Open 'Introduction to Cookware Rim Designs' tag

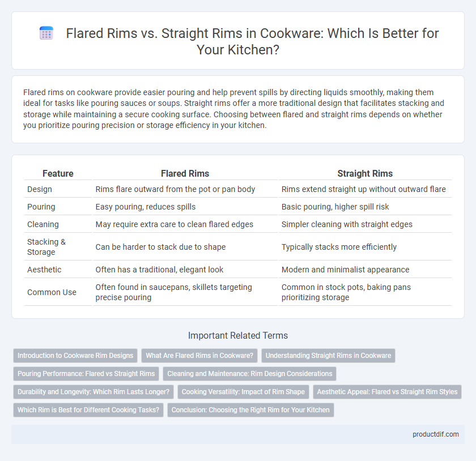[x=75, y=356]
